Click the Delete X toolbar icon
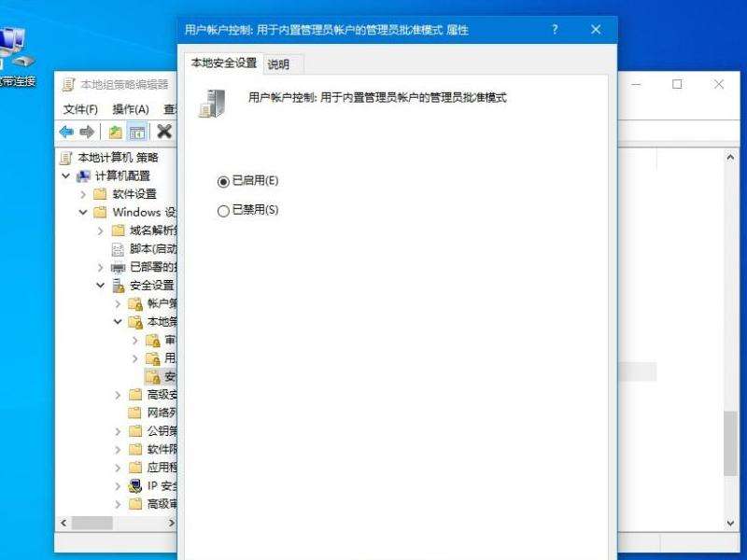The image size is (747, 560). [x=164, y=131]
